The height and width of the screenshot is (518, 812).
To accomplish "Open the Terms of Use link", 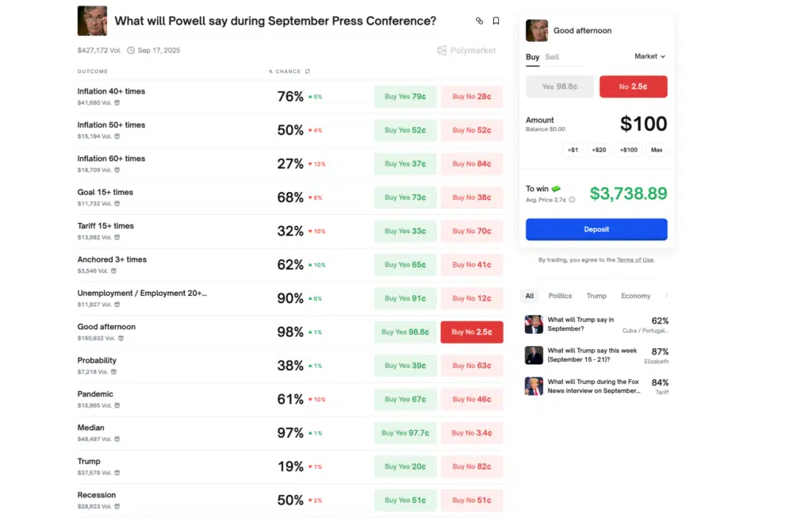I will click(635, 260).
